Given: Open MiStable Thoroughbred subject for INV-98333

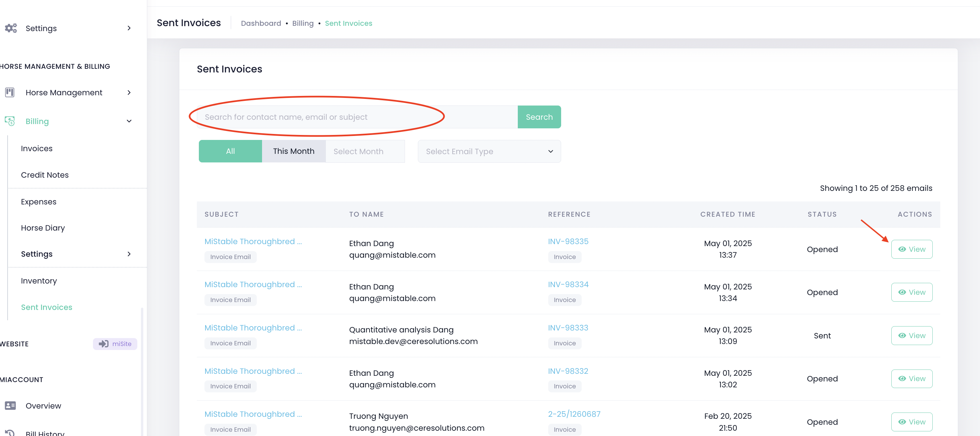Looking at the screenshot, I should [x=253, y=327].
